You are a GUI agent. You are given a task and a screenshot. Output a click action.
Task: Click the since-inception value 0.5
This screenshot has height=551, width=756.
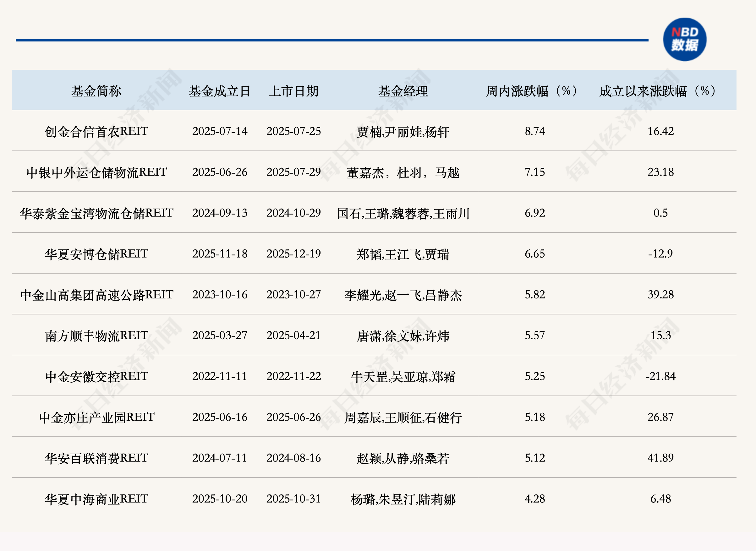coord(660,213)
